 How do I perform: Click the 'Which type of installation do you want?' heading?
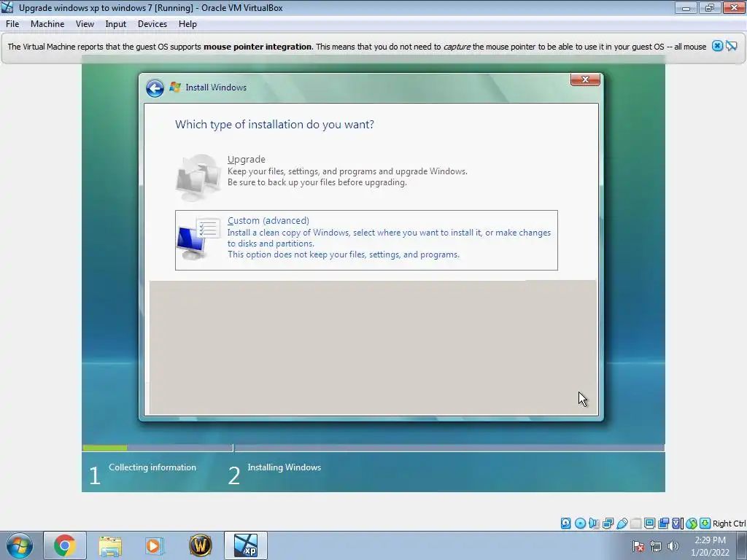click(x=274, y=124)
